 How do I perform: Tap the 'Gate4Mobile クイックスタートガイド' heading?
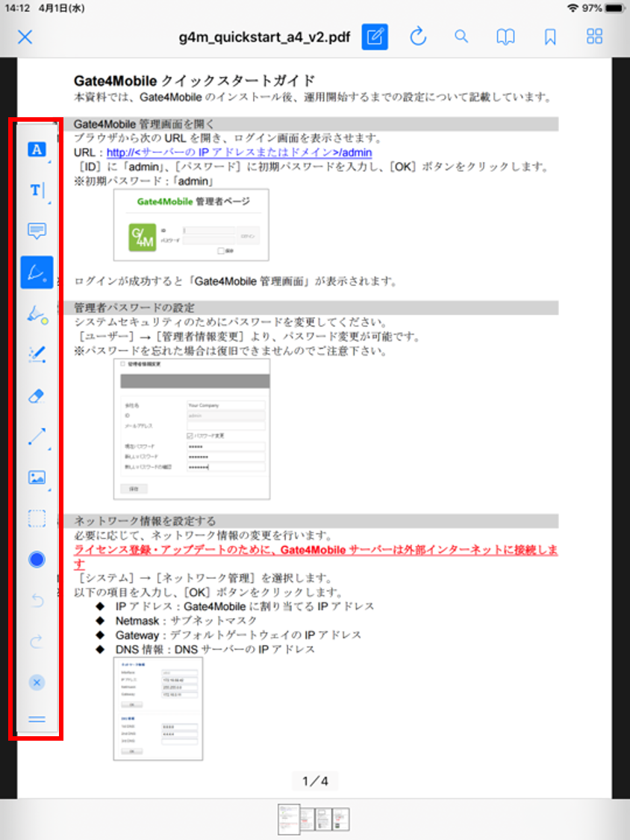point(195,81)
